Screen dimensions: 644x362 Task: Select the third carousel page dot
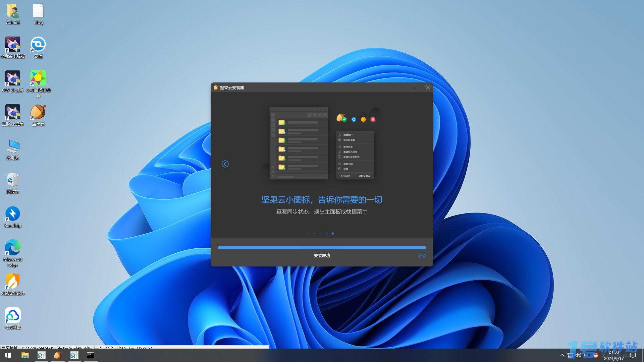321,234
